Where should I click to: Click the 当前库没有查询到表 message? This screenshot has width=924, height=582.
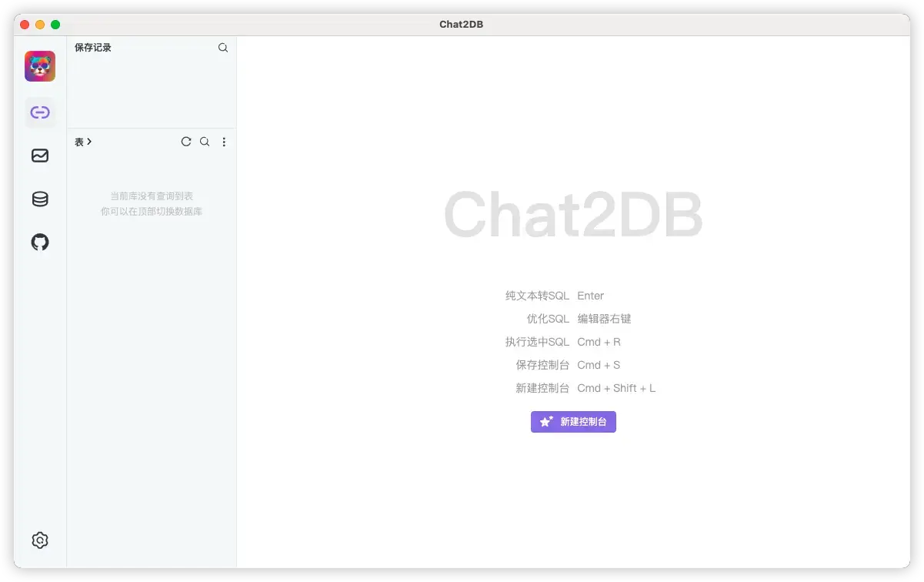click(x=152, y=195)
